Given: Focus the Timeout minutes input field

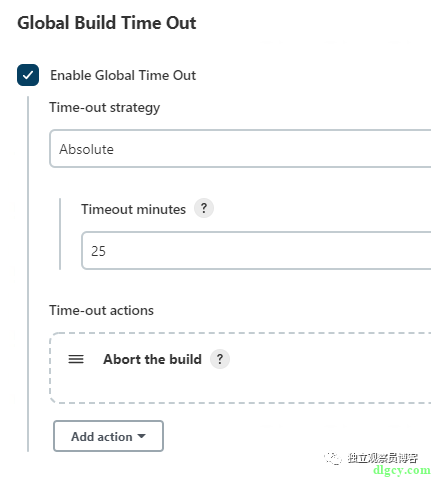Looking at the screenshot, I should [x=256, y=250].
